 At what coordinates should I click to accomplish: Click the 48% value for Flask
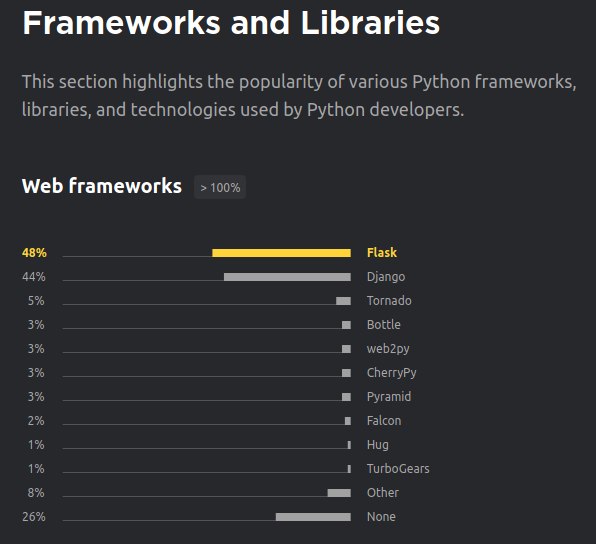tap(34, 253)
